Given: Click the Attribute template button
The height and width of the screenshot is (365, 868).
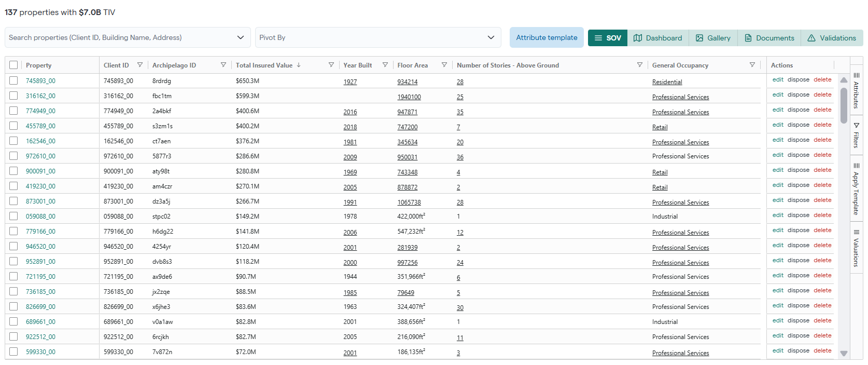Looking at the screenshot, I should click(547, 37).
